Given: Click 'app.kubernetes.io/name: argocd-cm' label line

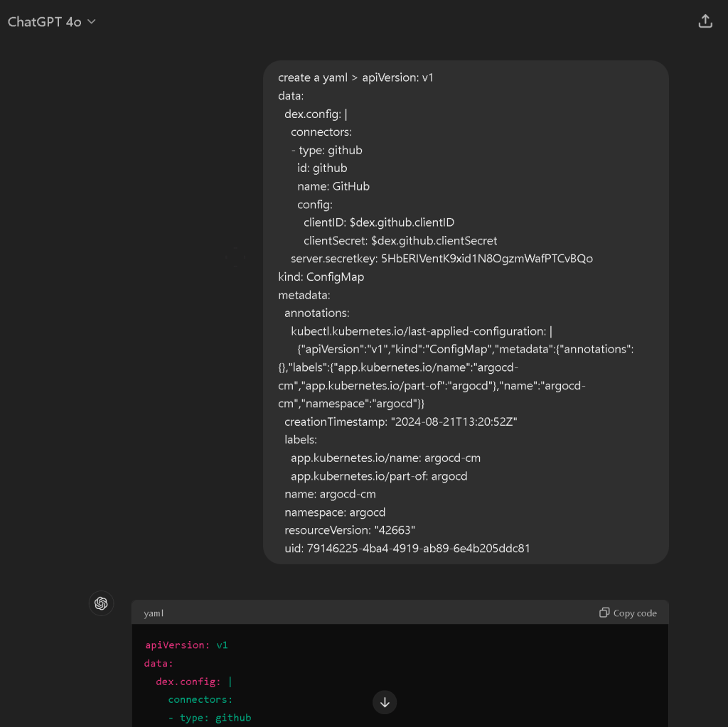Looking at the screenshot, I should tap(385, 458).
